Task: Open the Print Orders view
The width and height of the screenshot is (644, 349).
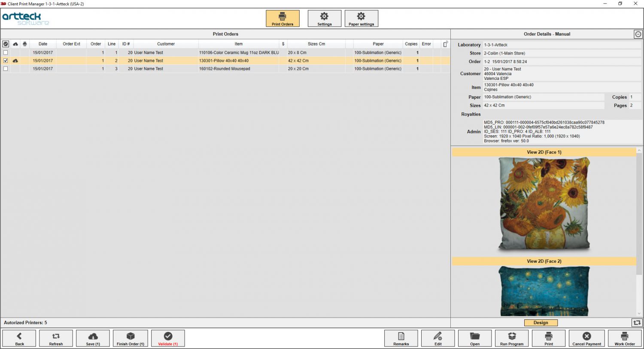Action: [x=282, y=18]
